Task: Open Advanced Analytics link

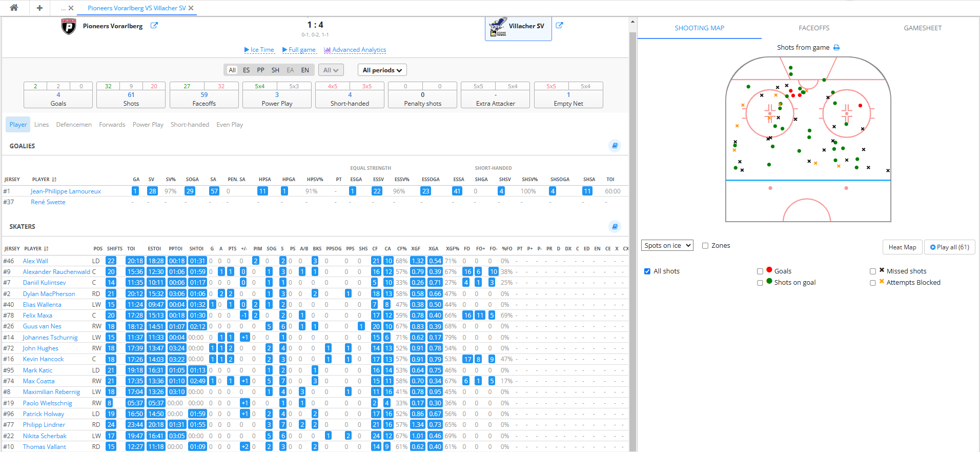Action: [355, 50]
